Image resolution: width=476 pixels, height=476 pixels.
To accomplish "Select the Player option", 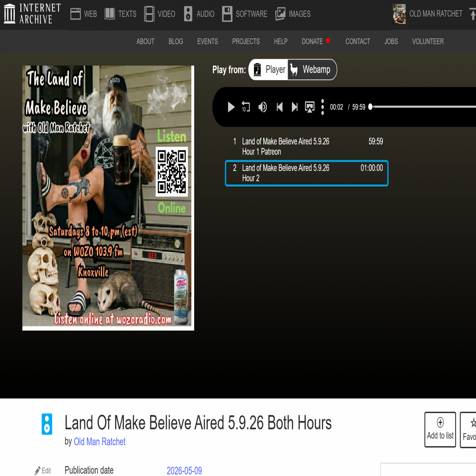I will pyautogui.click(x=269, y=70).
